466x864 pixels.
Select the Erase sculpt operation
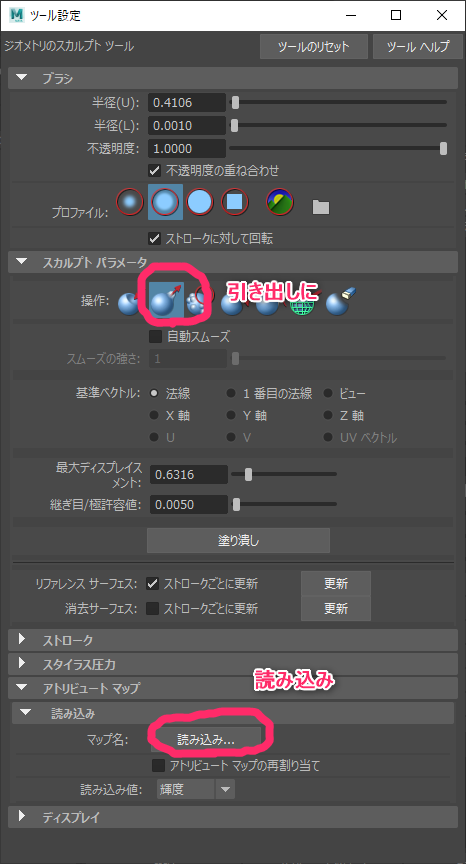point(342,301)
